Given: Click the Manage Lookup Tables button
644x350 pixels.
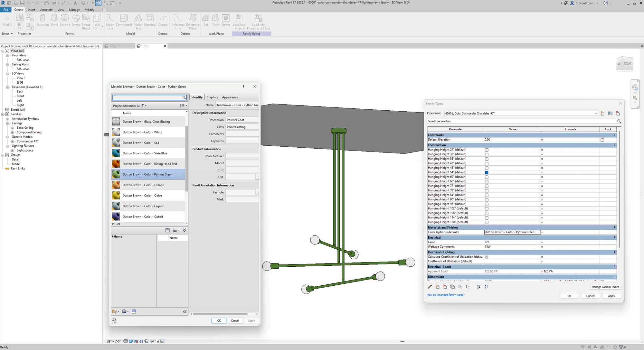Looking at the screenshot, I should (x=605, y=287).
